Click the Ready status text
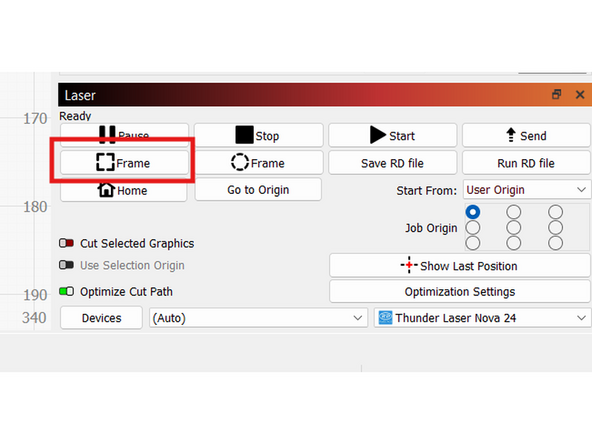The width and height of the screenshot is (592, 444). (75, 116)
